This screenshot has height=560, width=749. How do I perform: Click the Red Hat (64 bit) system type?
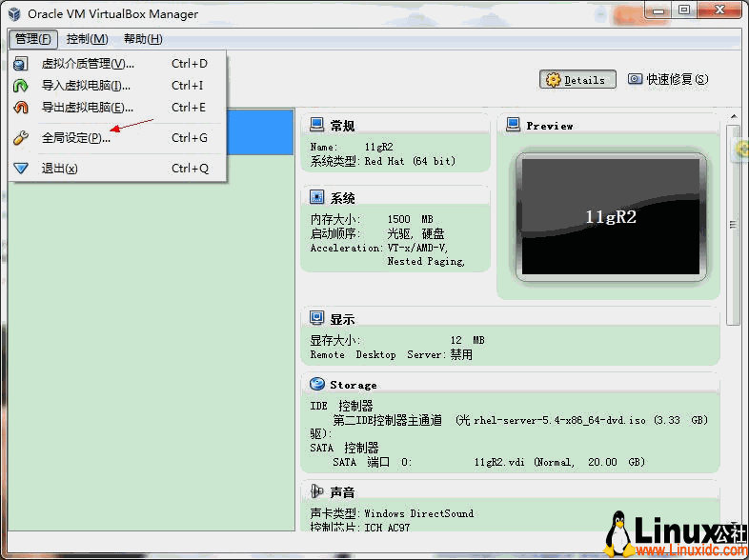click(x=411, y=161)
